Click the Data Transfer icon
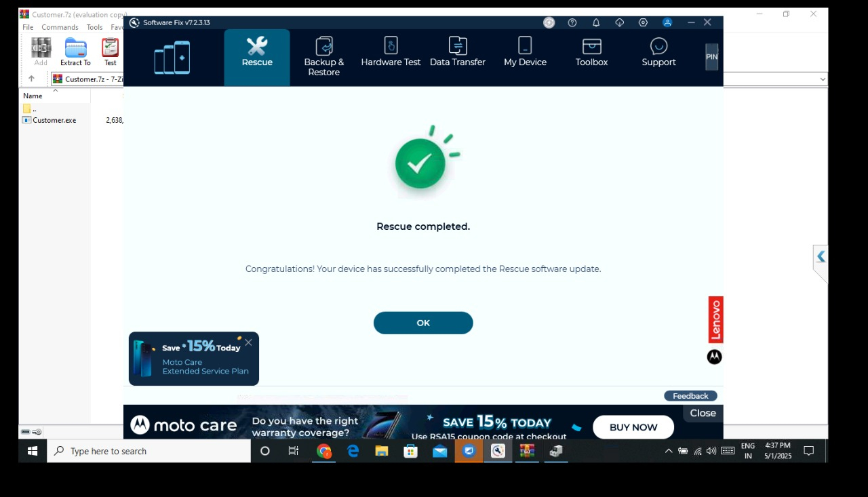868x497 pixels. 458,46
